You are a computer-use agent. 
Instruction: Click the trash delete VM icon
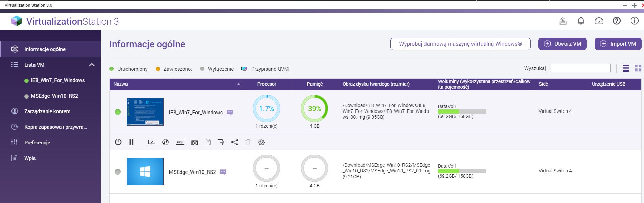[x=248, y=142]
